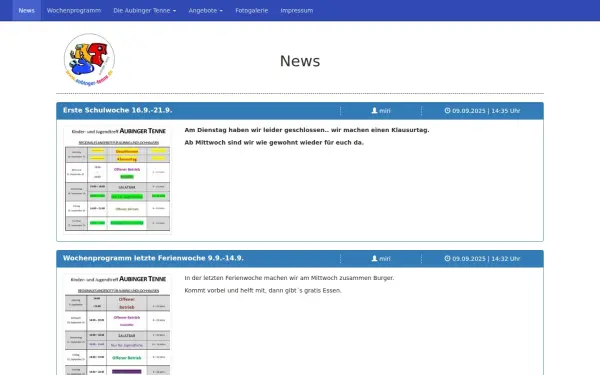The height and width of the screenshot is (375, 600).
Task: Open schedule thumbnail of letzte Ferienwoche post
Action: pyautogui.click(x=117, y=324)
